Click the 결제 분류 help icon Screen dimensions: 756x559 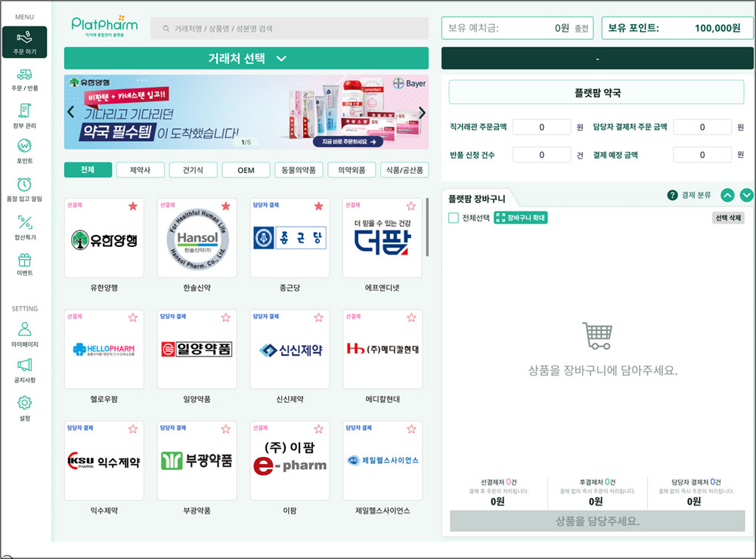pyautogui.click(x=672, y=195)
